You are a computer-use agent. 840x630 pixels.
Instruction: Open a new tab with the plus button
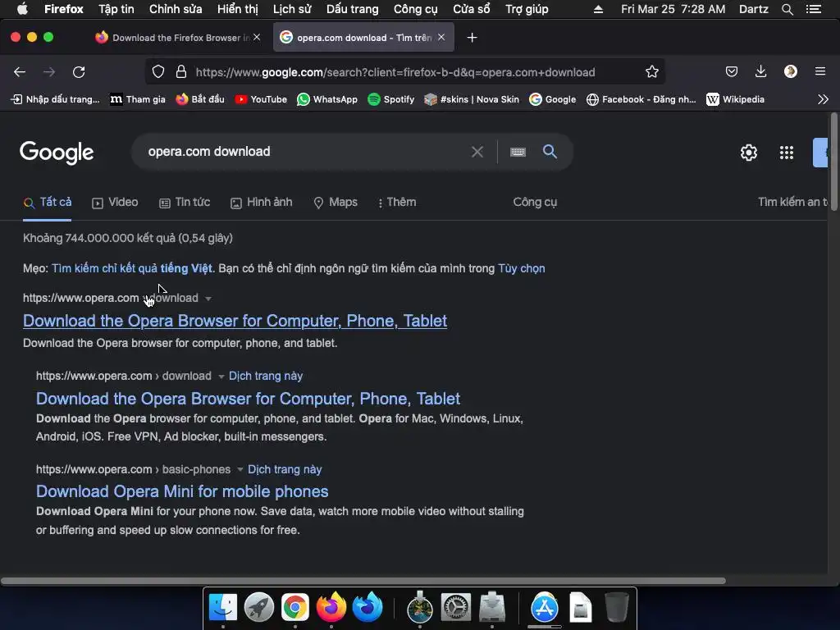pyautogui.click(x=472, y=38)
